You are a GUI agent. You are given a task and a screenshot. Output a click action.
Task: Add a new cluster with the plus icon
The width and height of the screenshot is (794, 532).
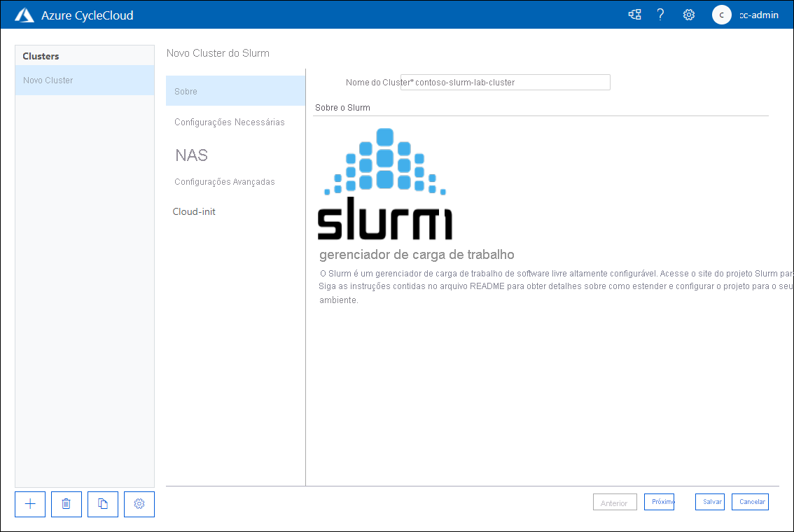(29, 504)
